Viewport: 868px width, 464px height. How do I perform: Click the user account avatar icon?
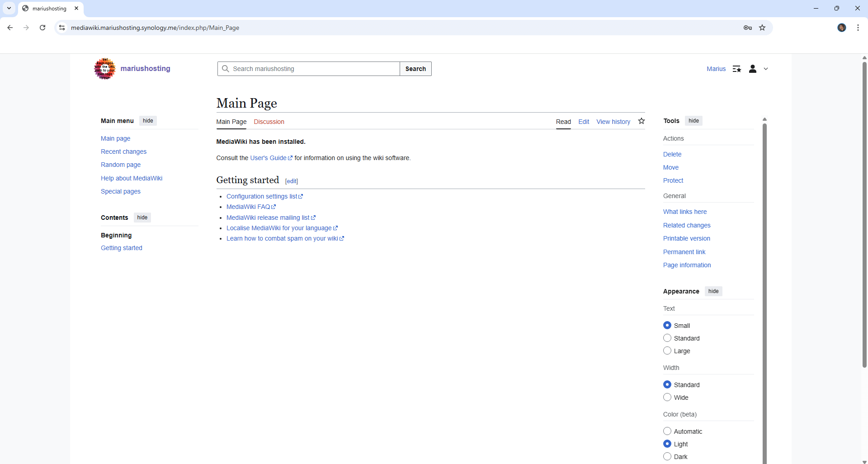tap(753, 69)
